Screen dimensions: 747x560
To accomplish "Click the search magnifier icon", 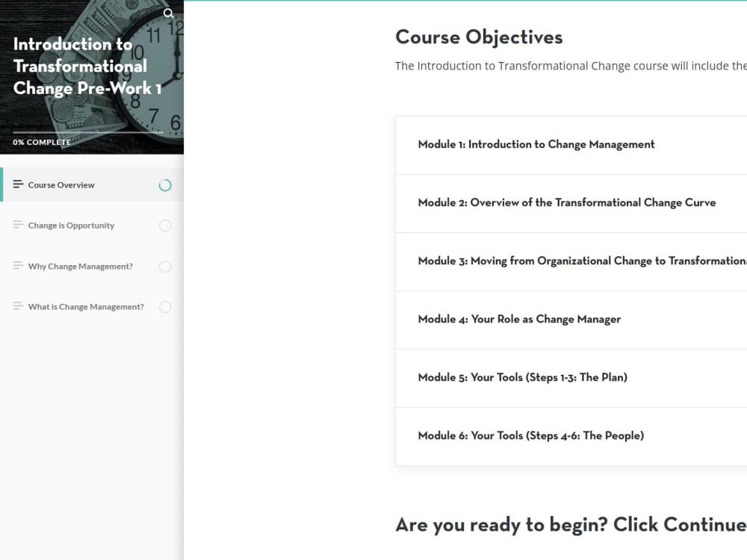I will click(169, 13).
